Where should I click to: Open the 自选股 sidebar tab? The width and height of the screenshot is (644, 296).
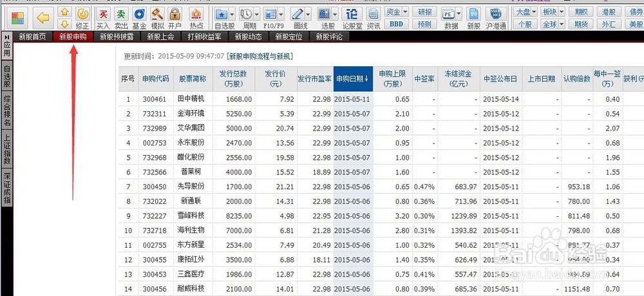(x=7, y=76)
